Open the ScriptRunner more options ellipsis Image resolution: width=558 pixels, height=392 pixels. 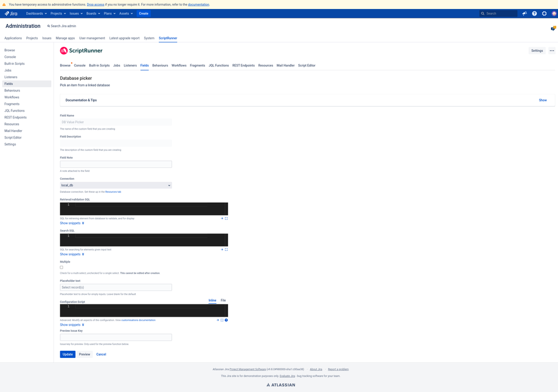552,51
